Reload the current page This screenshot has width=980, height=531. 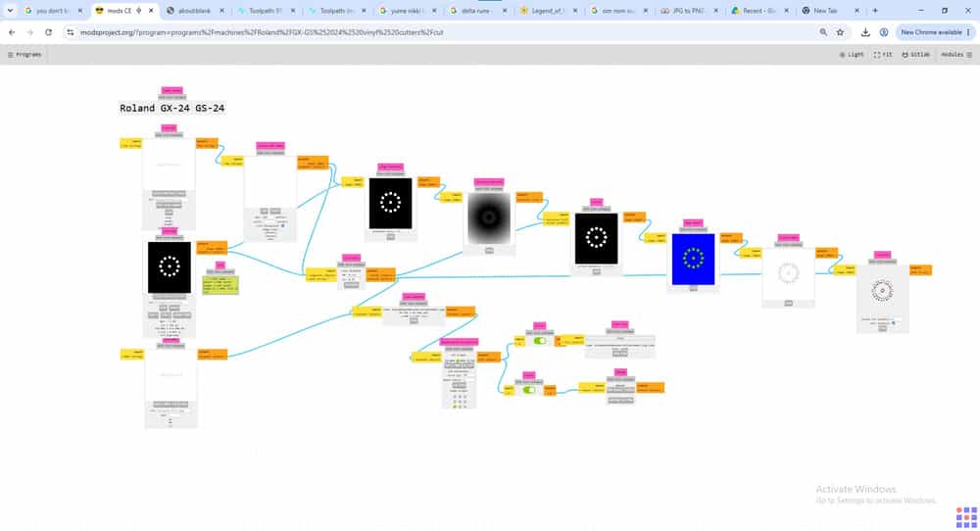coord(48,32)
